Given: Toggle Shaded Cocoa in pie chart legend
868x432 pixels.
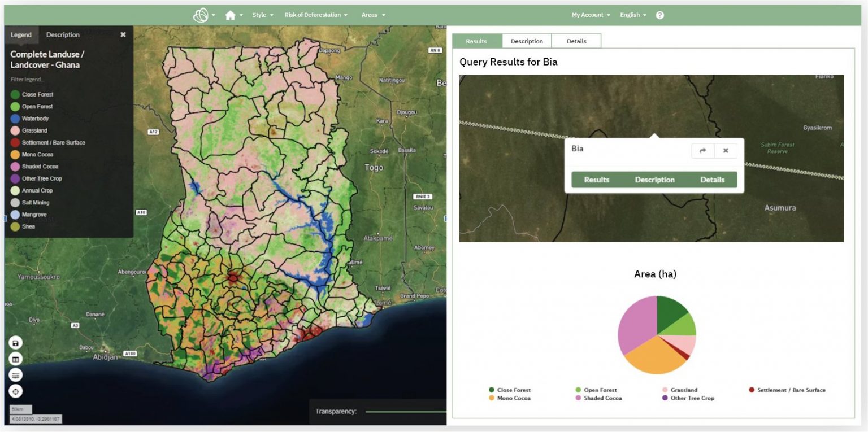Looking at the screenshot, I should [x=598, y=398].
